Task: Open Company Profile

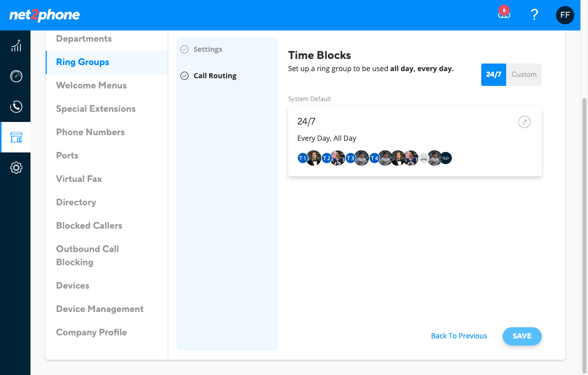Action: point(91,332)
